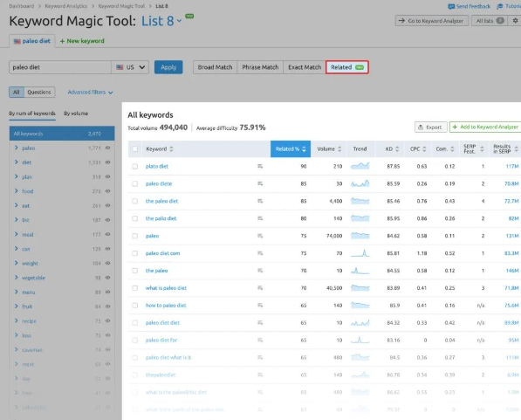Click the KD column sort arrows

coord(397,149)
